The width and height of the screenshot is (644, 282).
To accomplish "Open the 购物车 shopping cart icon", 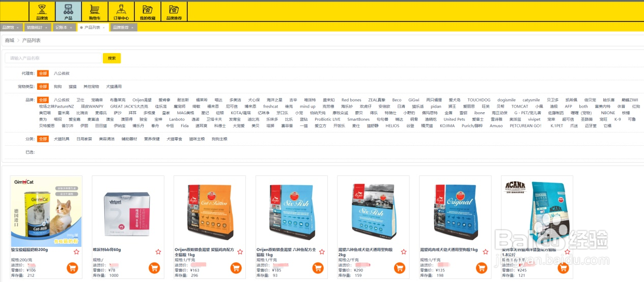I will [95, 12].
